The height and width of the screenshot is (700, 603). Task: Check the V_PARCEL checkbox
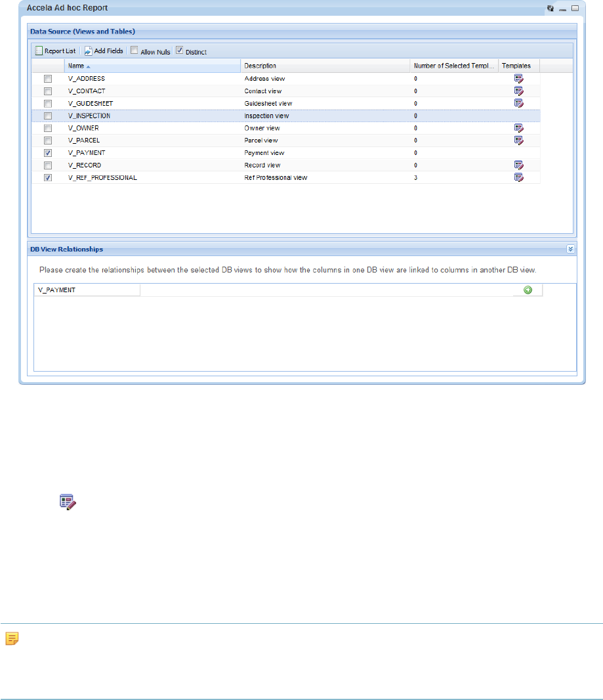pos(48,141)
